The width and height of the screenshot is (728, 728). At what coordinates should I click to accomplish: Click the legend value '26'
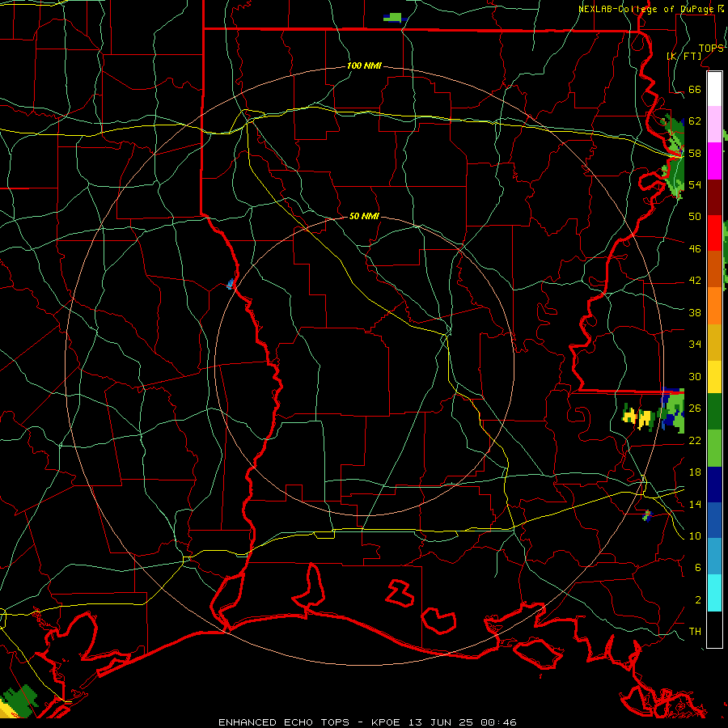[695, 408]
